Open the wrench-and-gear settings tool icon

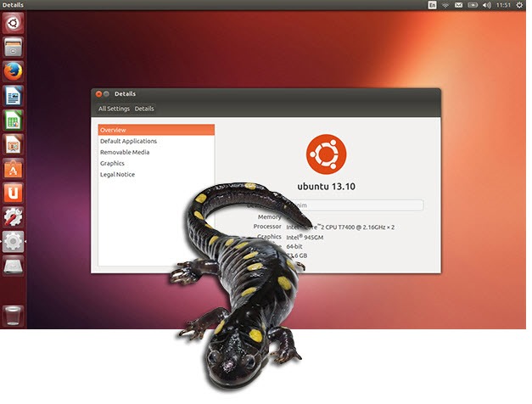[14, 217]
